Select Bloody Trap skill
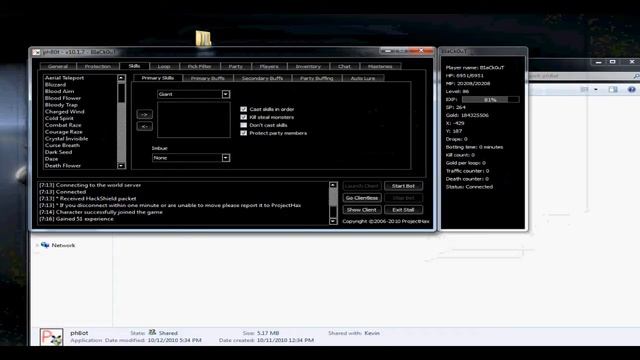The height and width of the screenshot is (360, 640). click(61, 104)
